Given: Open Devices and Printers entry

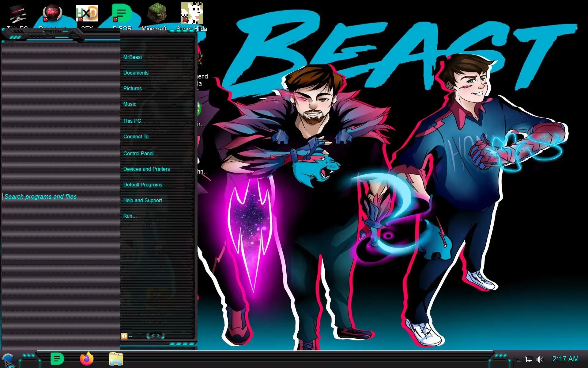Looking at the screenshot, I should tap(146, 169).
